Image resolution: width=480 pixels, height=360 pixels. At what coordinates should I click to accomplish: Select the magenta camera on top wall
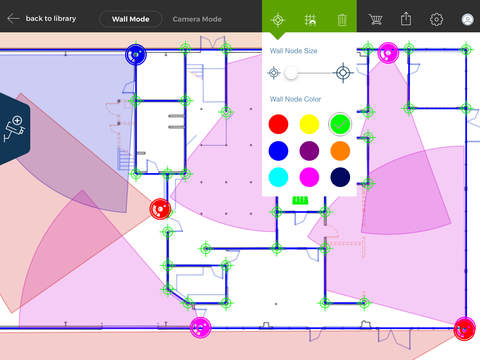tap(388, 53)
